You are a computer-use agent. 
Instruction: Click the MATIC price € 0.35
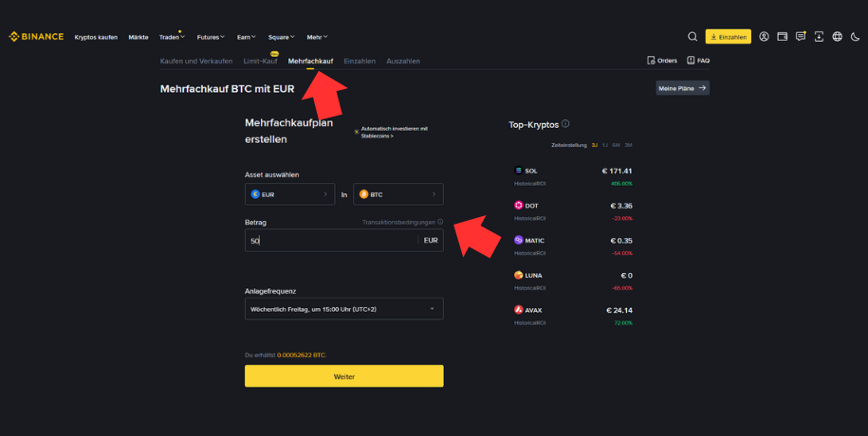621,241
